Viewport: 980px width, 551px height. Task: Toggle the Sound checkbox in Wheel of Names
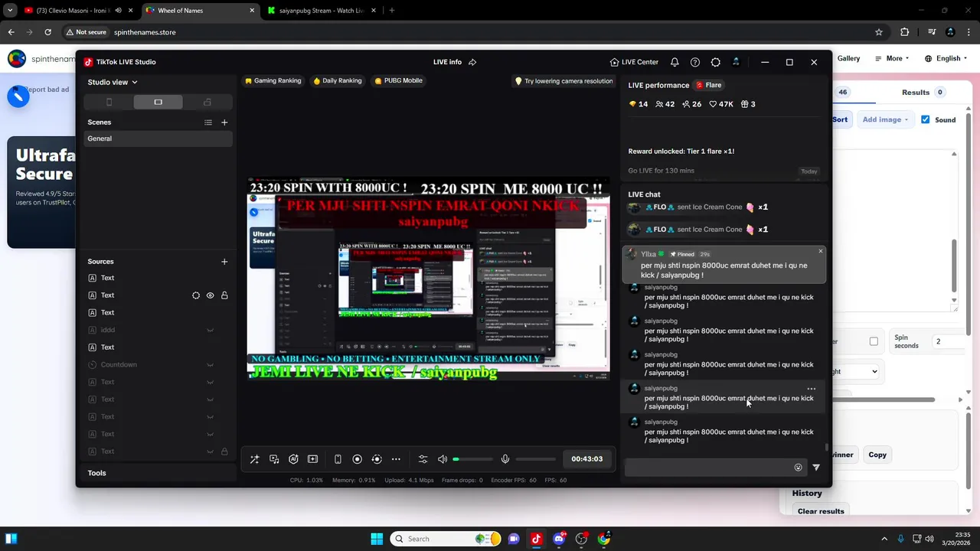(x=926, y=119)
